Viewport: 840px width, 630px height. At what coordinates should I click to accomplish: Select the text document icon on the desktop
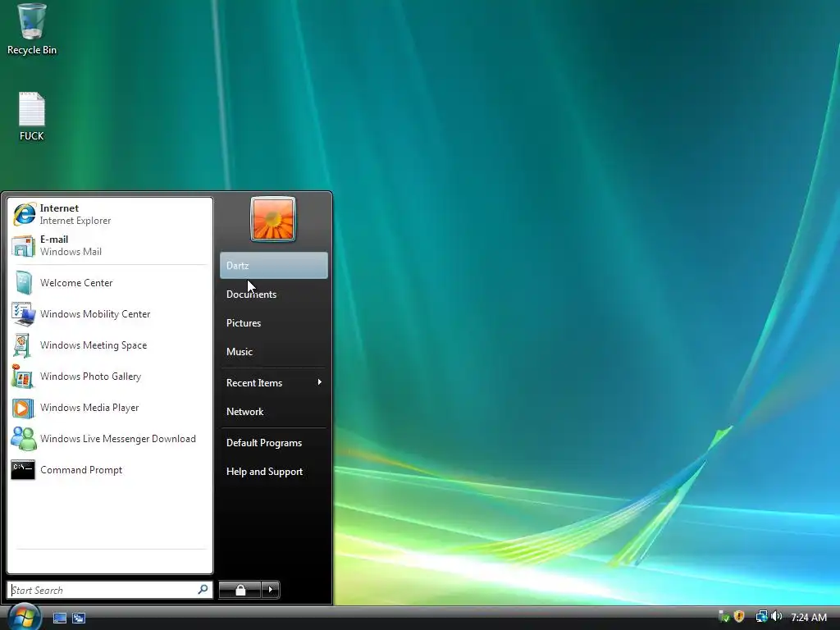[x=32, y=116]
